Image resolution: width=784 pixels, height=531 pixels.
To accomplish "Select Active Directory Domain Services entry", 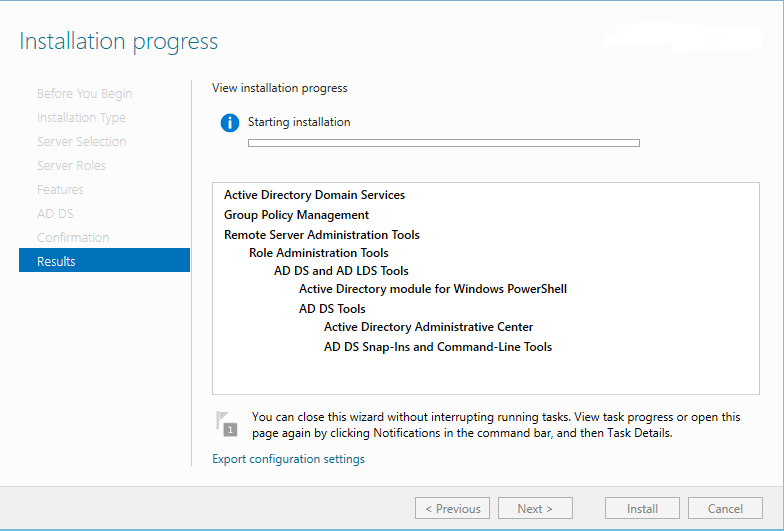I will [x=314, y=195].
